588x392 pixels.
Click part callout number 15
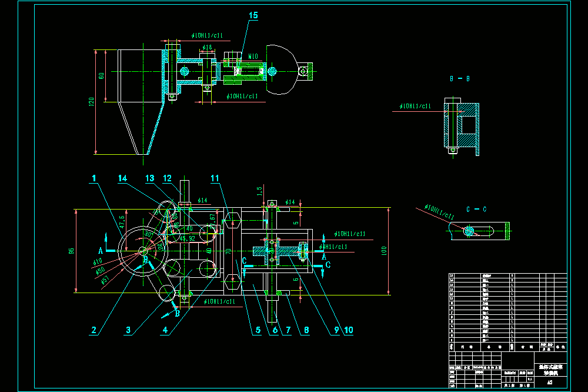point(253,15)
